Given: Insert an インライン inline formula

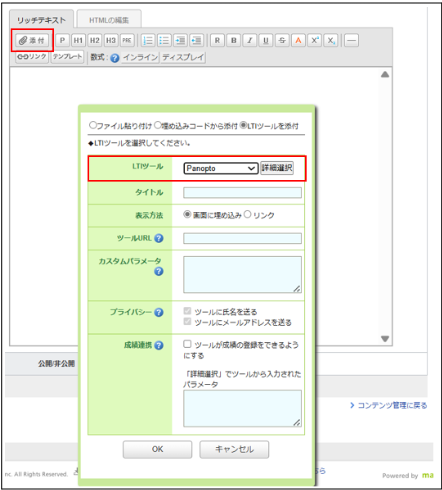Looking at the screenshot, I should [140, 57].
